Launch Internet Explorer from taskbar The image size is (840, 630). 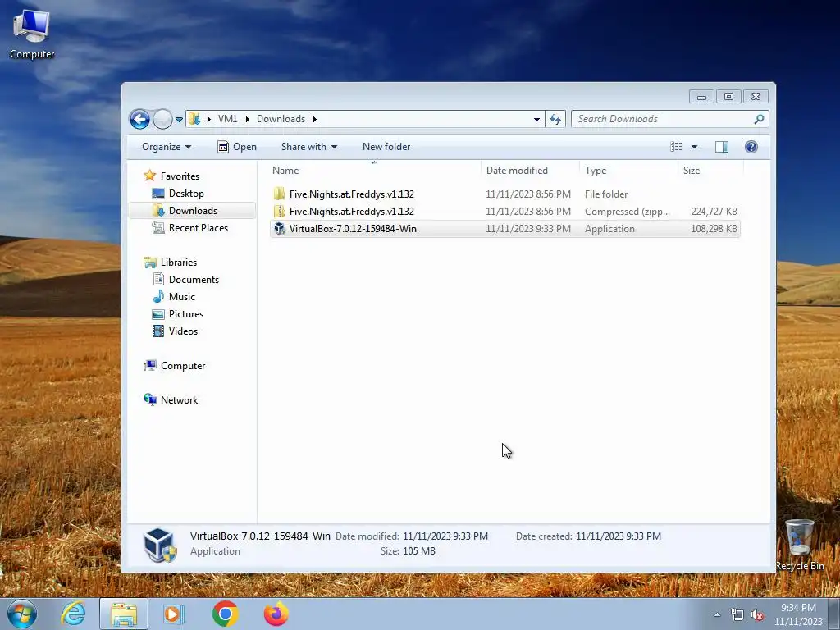click(x=73, y=614)
